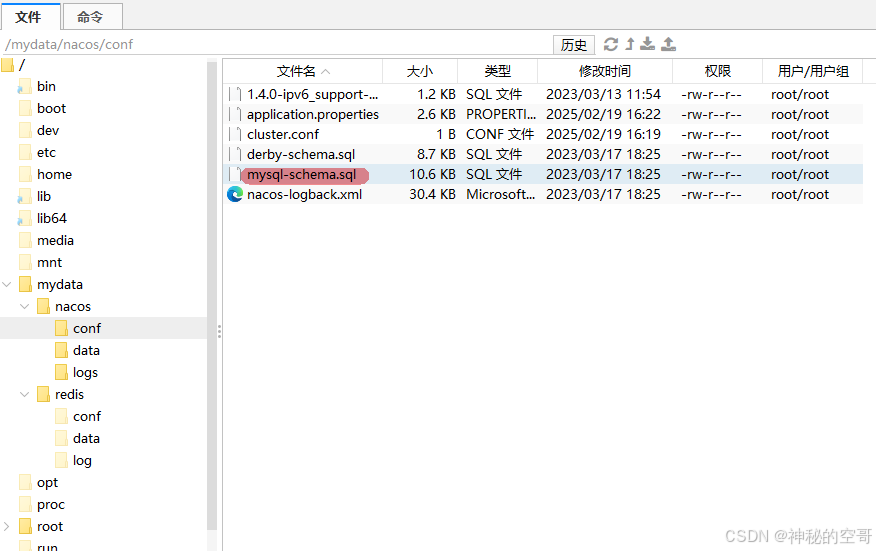Click the 10.6 KB size cell
876x551 pixels.
(x=432, y=174)
